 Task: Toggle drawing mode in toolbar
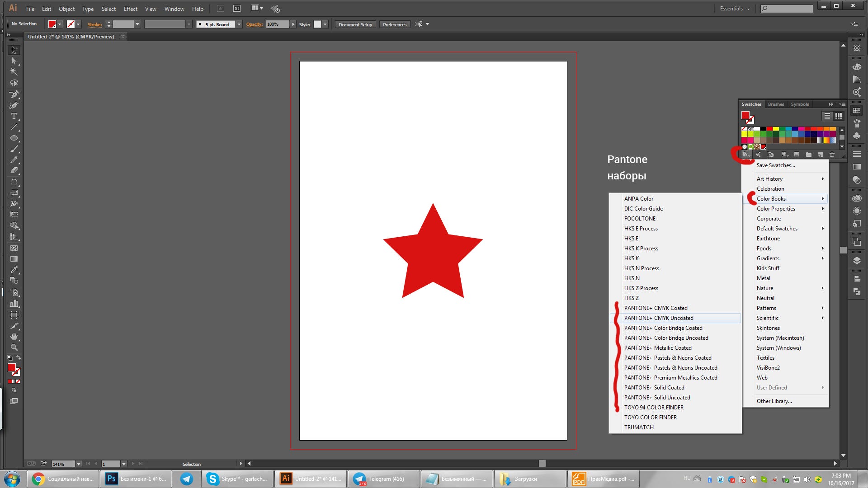tap(14, 390)
